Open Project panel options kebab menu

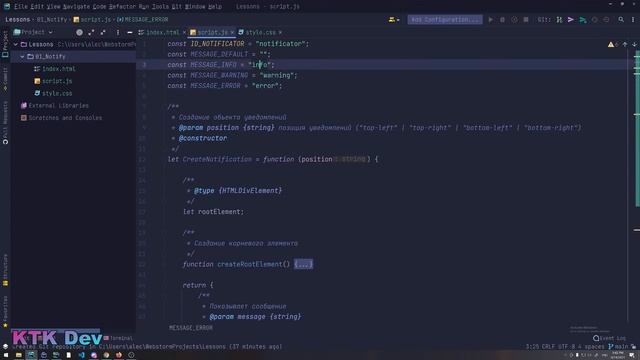[118, 32]
